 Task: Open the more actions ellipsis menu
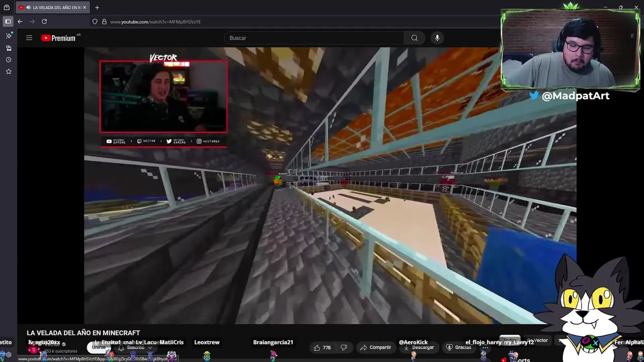pyautogui.click(x=485, y=347)
